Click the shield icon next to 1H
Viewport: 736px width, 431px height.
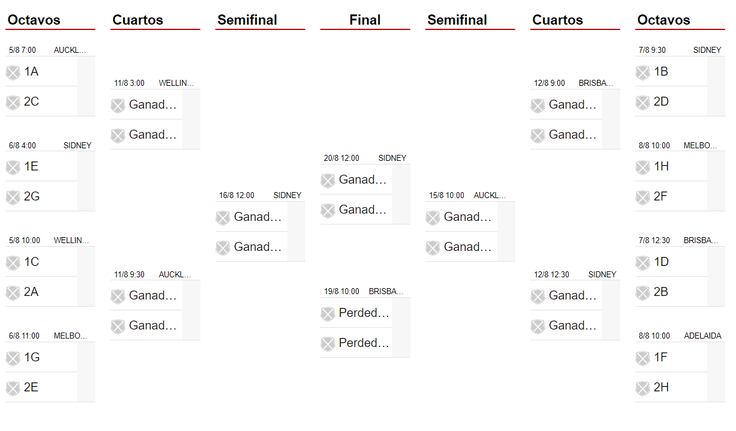pos(643,167)
